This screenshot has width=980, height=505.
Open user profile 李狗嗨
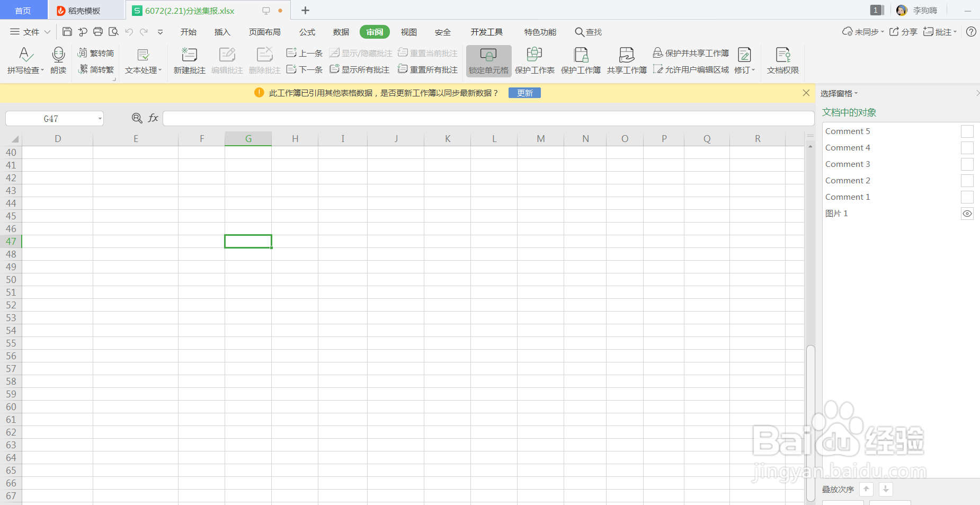(917, 11)
